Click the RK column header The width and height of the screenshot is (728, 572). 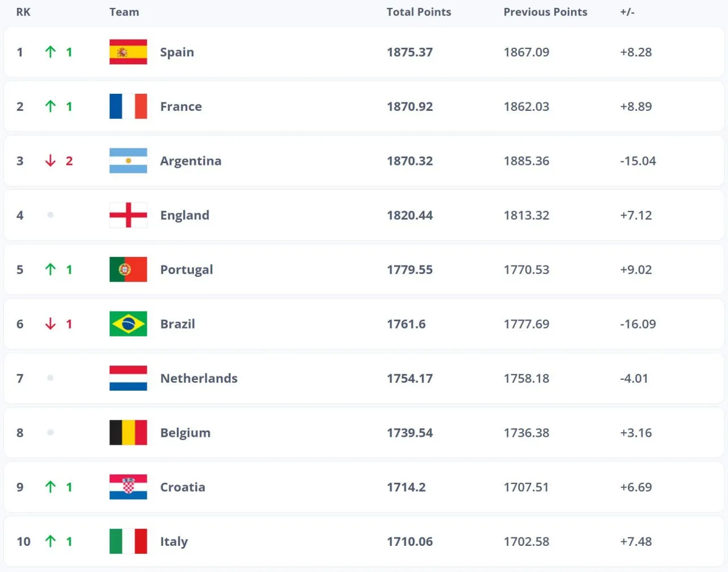pos(23,12)
